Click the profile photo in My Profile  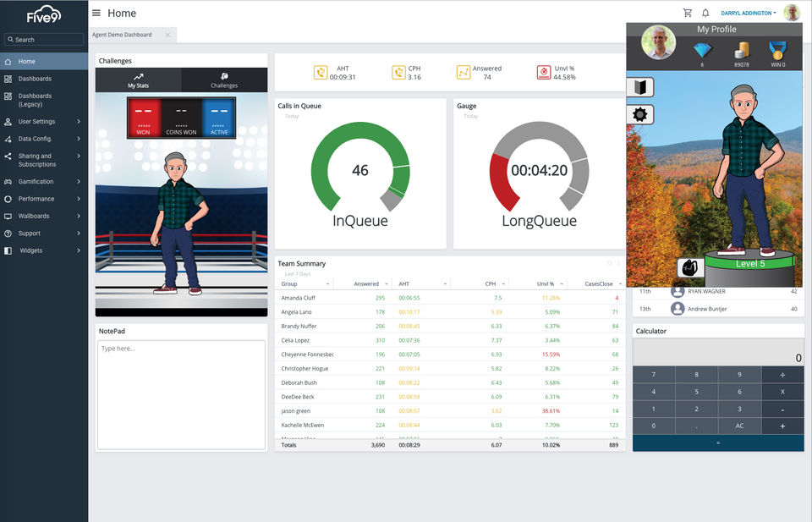click(658, 42)
